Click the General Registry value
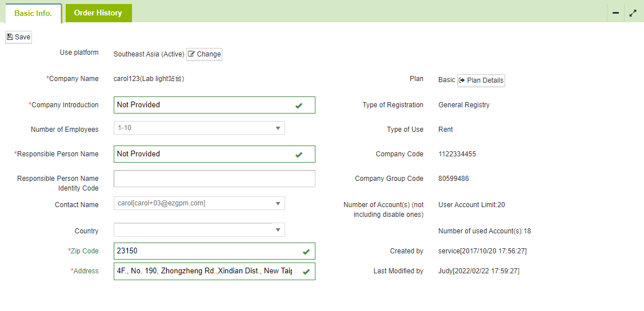 point(464,105)
